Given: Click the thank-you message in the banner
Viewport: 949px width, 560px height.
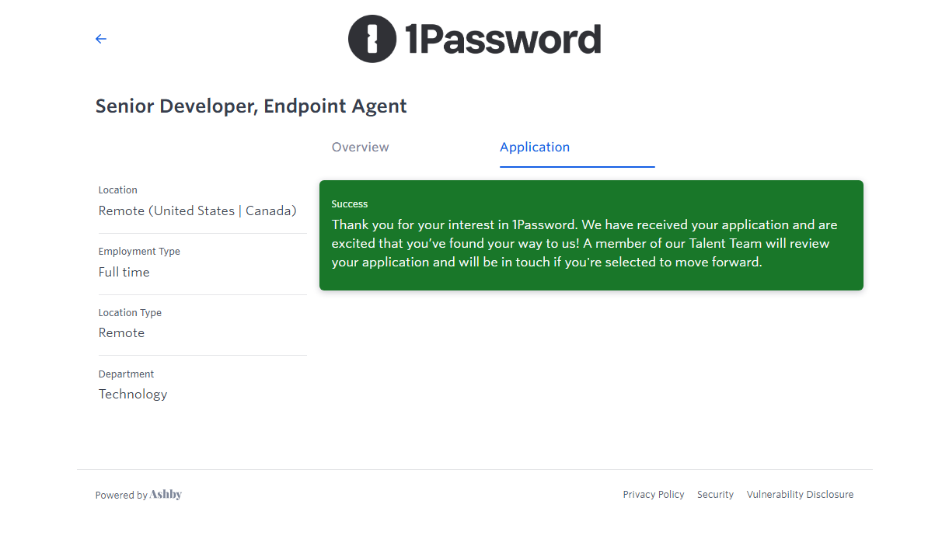Looking at the screenshot, I should 584,243.
